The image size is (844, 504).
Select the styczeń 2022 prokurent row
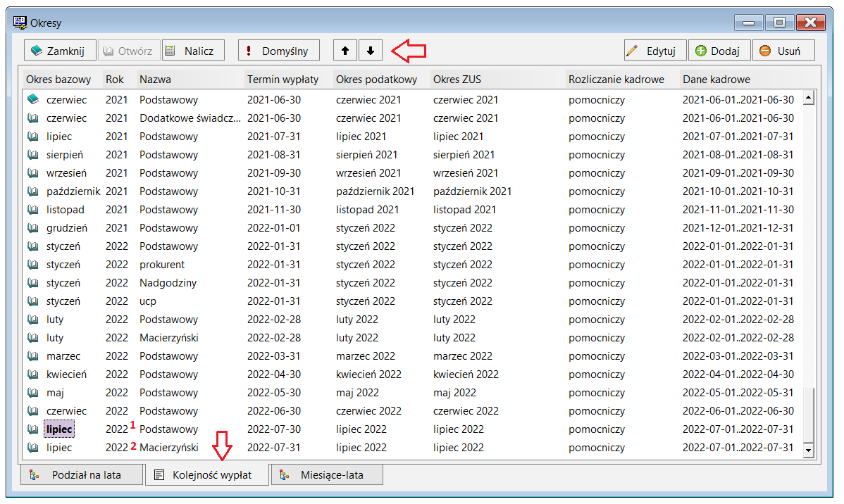pos(411,264)
